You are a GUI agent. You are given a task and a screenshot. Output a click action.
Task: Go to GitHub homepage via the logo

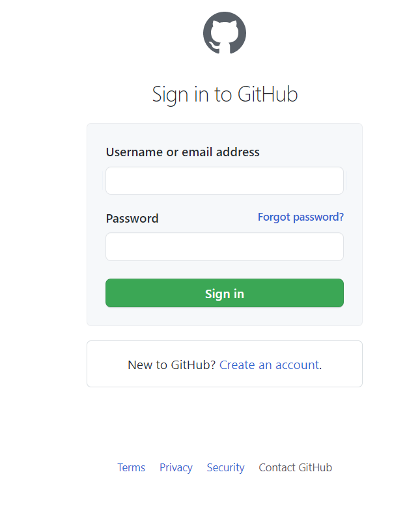(225, 33)
